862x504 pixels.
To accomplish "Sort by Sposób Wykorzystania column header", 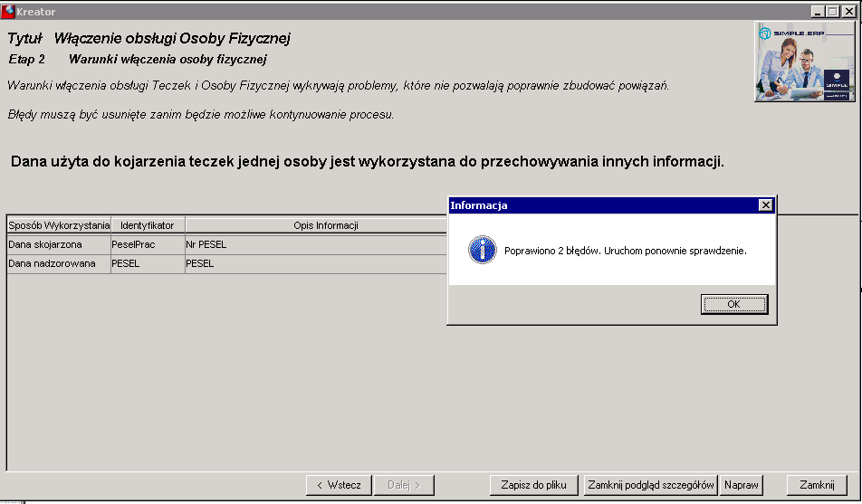I will [x=59, y=225].
